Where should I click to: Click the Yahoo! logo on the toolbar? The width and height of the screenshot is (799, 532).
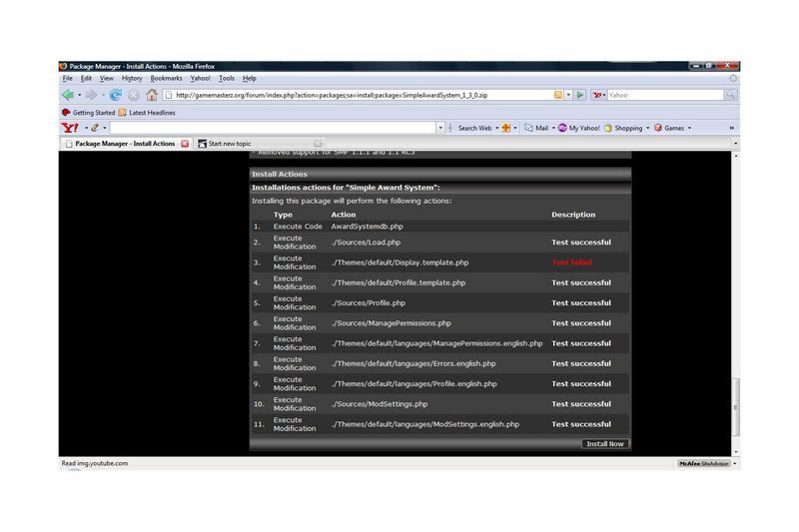coord(70,128)
